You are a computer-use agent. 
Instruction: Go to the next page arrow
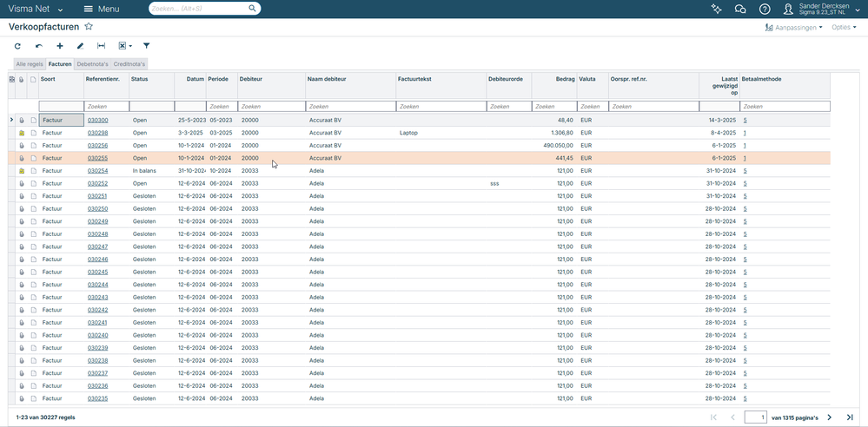coord(830,417)
